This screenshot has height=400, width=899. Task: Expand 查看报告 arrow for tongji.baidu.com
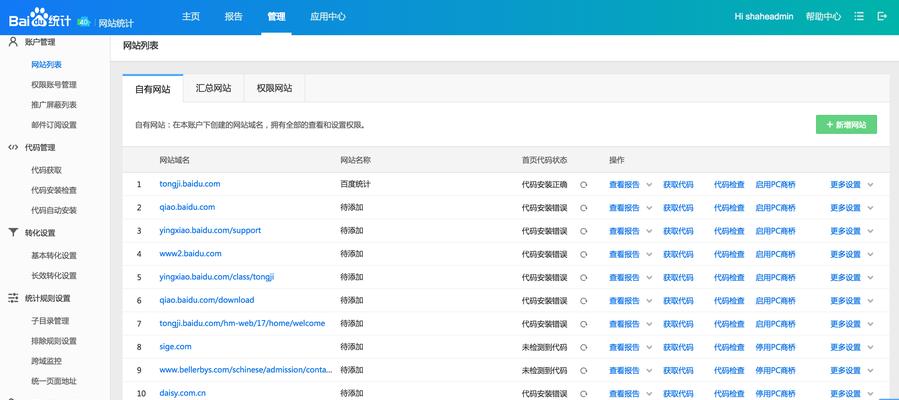coord(649,185)
